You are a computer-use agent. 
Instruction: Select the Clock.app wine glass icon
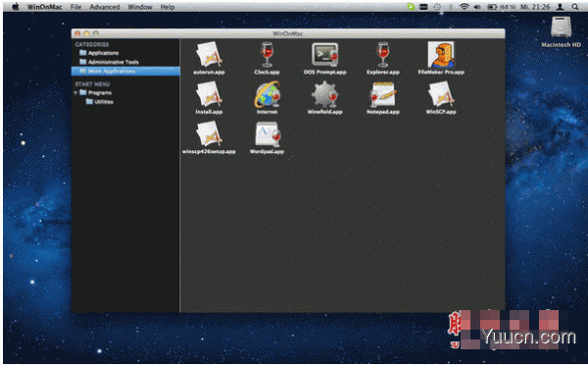(x=267, y=54)
